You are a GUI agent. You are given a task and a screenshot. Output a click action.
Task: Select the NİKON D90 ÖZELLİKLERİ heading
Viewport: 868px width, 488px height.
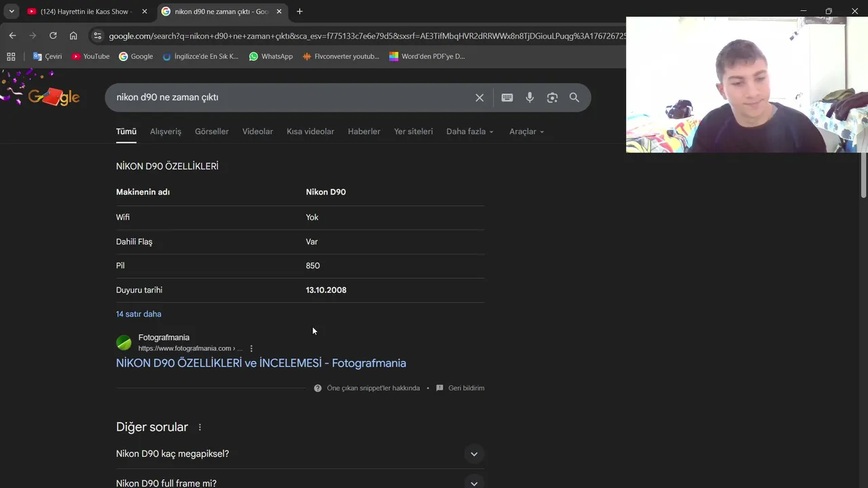[x=167, y=166]
